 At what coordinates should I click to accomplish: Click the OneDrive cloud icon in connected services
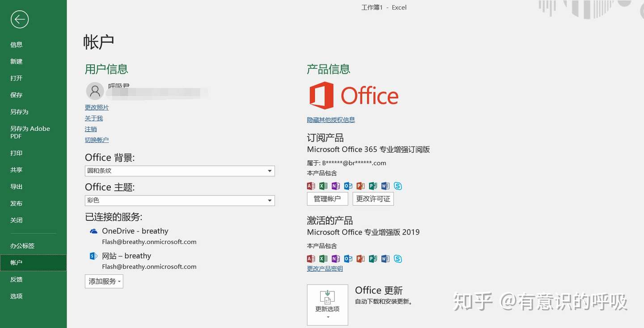tap(93, 231)
